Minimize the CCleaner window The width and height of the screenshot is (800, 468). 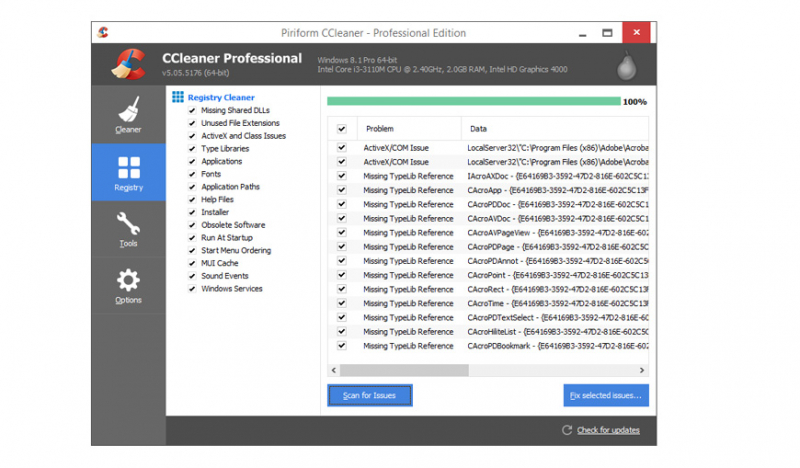click(583, 33)
